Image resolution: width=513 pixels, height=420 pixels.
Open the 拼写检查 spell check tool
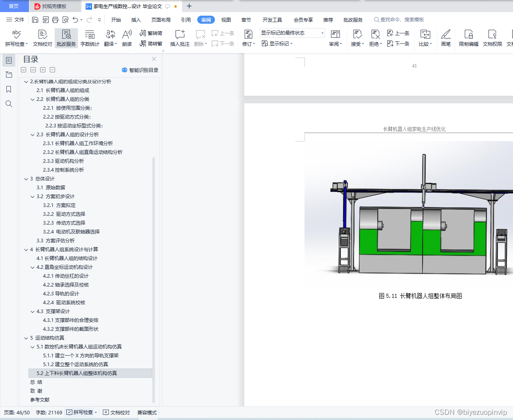(x=16, y=38)
